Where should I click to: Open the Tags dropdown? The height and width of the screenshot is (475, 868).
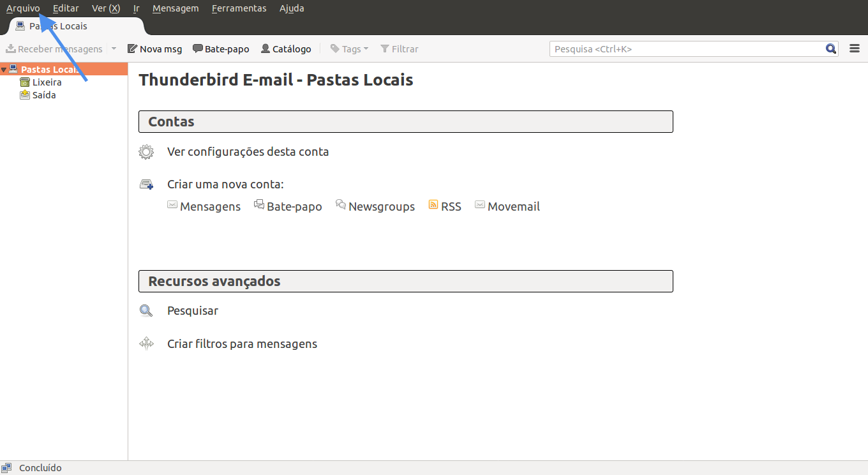tap(349, 49)
